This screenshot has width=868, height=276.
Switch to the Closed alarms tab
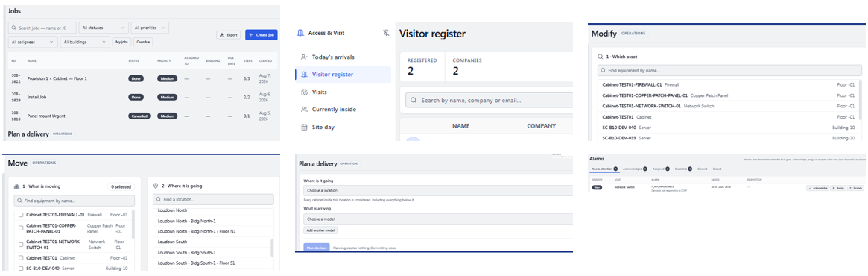click(717, 169)
